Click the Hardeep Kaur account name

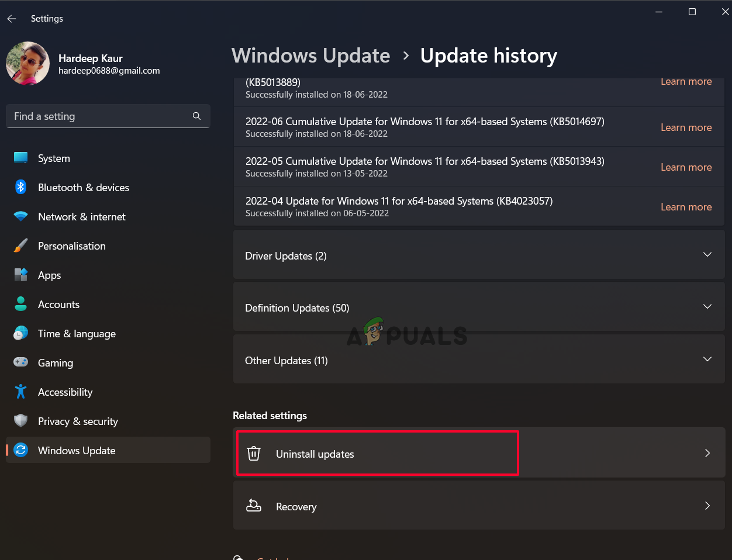pyautogui.click(x=91, y=58)
